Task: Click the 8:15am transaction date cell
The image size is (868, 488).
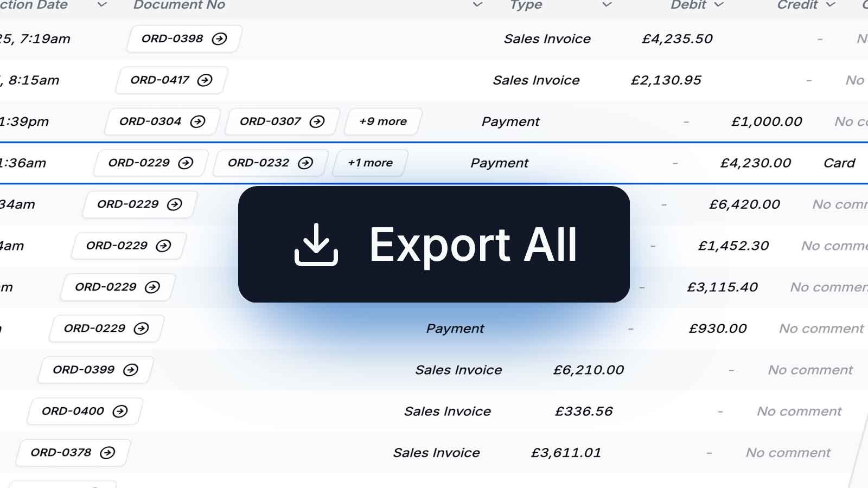Action: [x=30, y=80]
